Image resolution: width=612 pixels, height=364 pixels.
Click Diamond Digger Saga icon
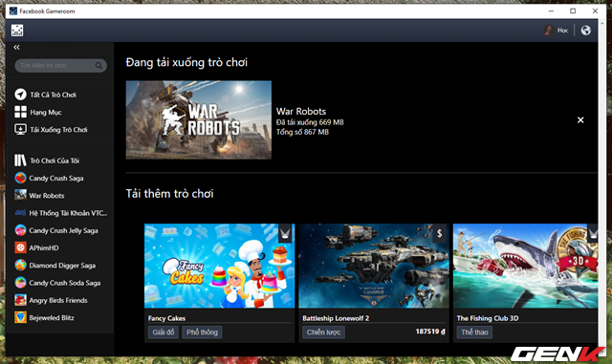pos(20,266)
